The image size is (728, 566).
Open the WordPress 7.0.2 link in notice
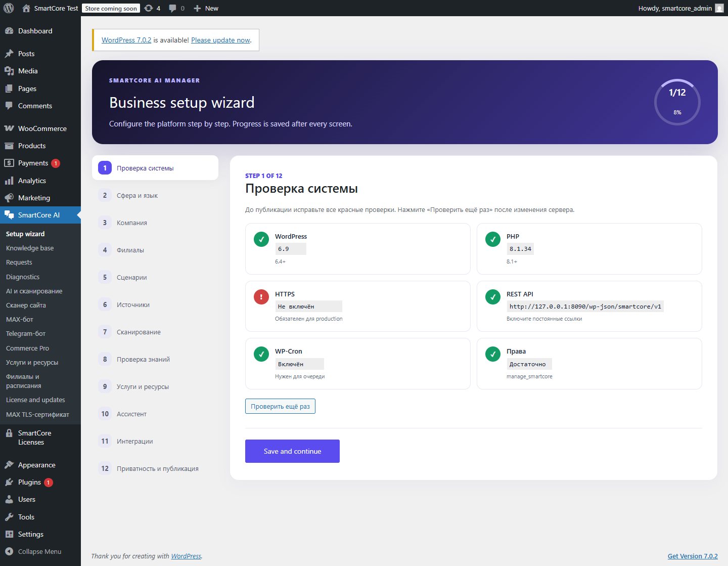click(126, 40)
